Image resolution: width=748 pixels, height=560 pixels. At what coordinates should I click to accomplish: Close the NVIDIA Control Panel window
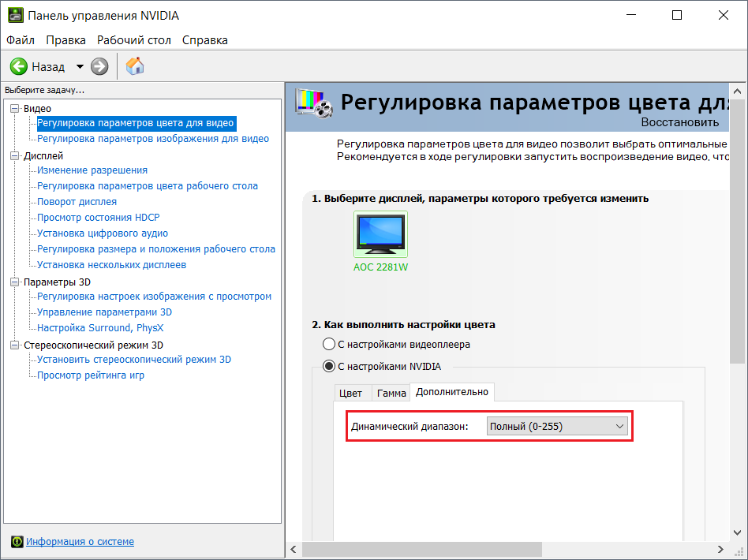724,15
